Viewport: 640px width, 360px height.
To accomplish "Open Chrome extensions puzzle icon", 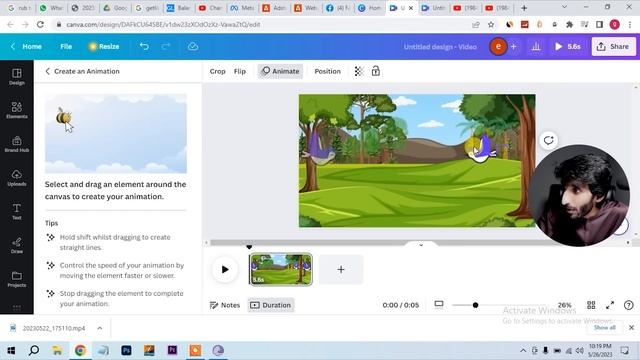I will click(x=569, y=24).
